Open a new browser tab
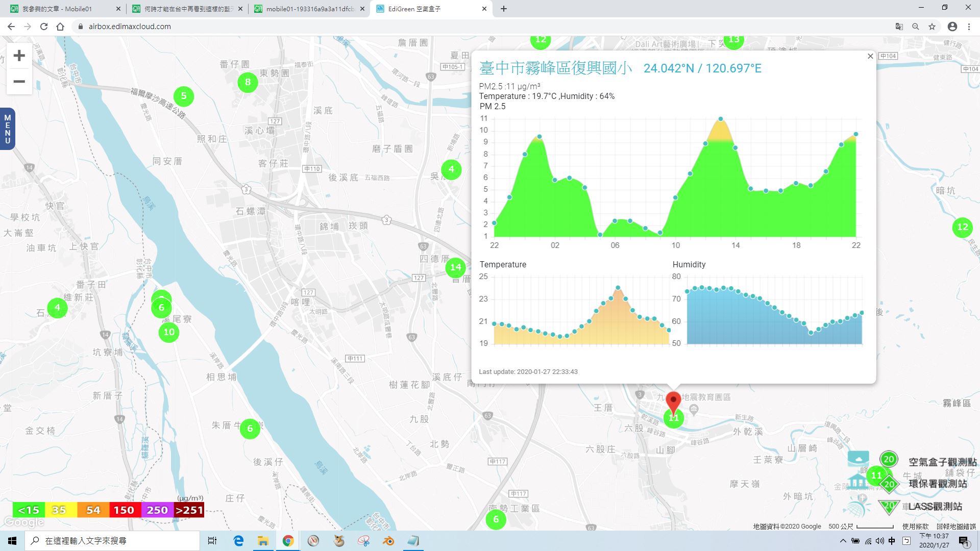 coord(503,9)
